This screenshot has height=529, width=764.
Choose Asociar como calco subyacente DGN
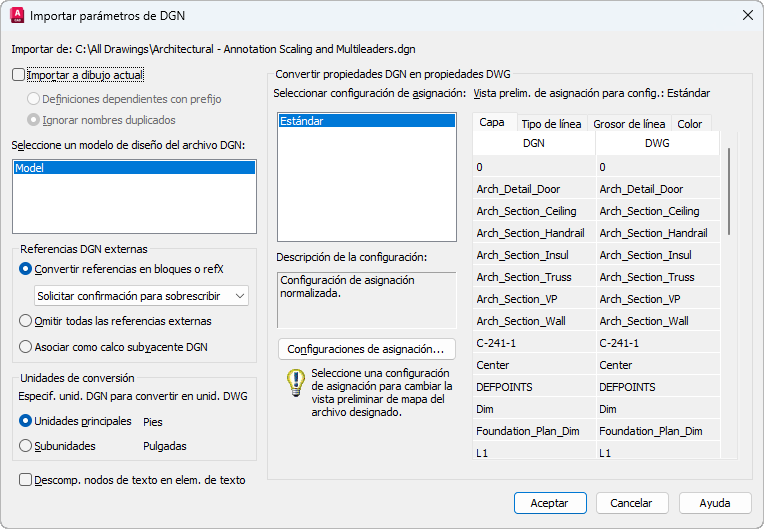(26, 347)
